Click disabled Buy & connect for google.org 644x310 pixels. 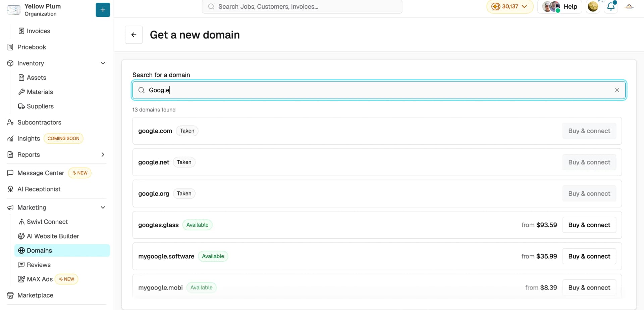[x=589, y=193]
